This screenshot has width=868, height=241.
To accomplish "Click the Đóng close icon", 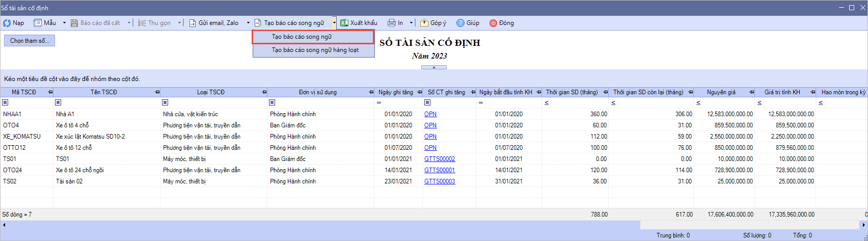I will click(493, 23).
